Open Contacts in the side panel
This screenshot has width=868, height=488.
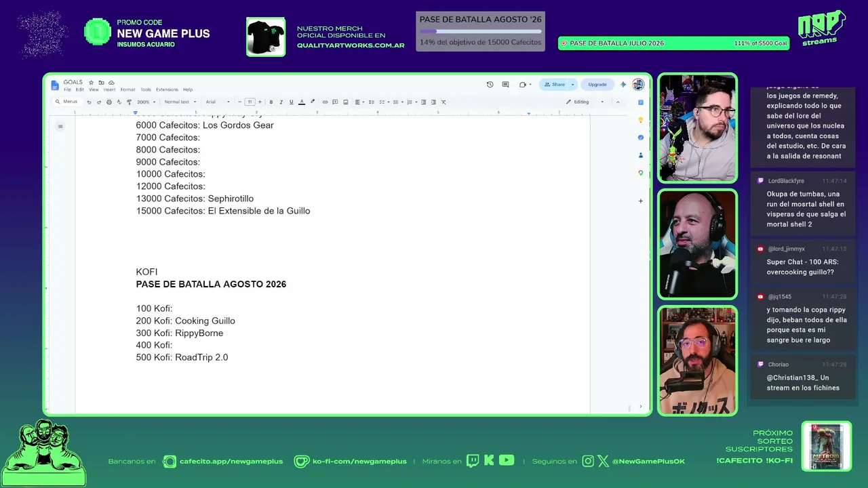coord(641,155)
